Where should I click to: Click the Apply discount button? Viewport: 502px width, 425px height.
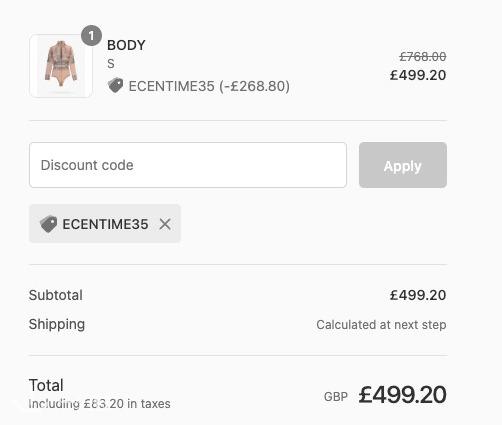403,165
